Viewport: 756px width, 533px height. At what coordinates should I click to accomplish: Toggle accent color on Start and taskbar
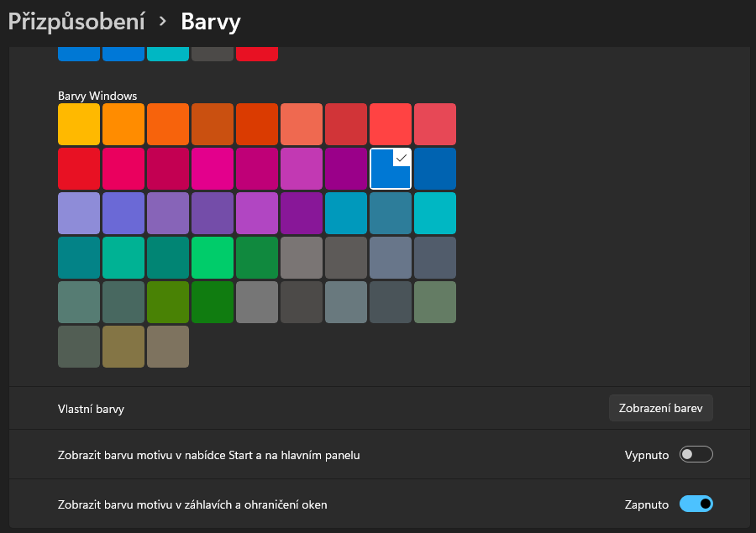point(696,454)
